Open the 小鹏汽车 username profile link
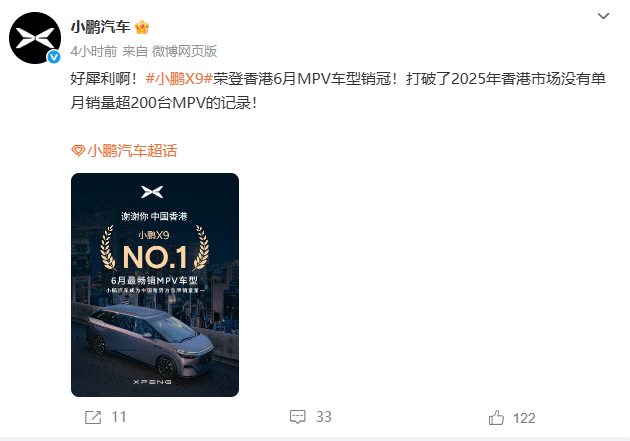This screenshot has height=441, width=630. (x=100, y=27)
